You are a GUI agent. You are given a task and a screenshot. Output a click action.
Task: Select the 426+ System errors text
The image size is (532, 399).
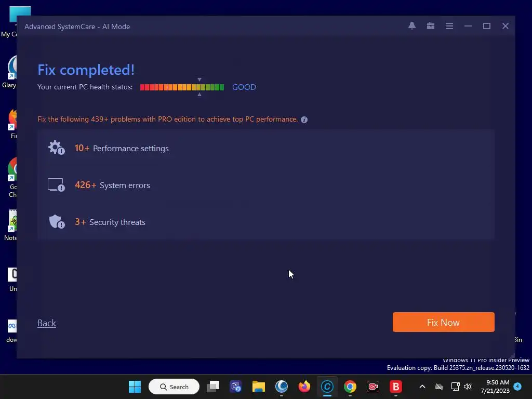[x=112, y=185]
